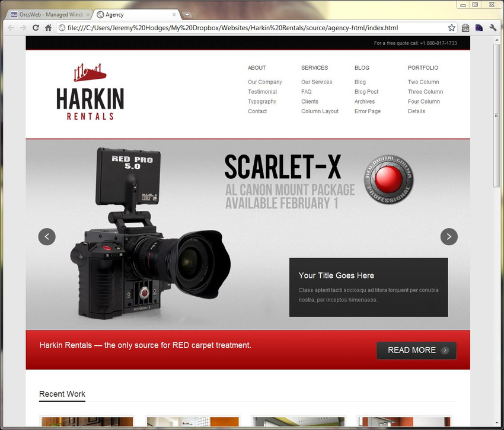Advance slider with right arrow button

point(449,237)
